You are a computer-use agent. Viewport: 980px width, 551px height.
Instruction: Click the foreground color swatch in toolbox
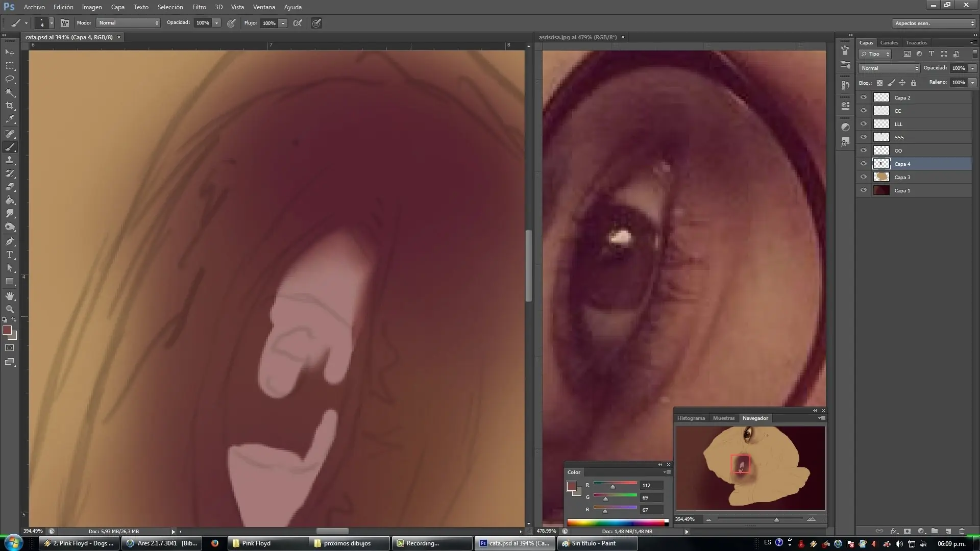pos(7,331)
